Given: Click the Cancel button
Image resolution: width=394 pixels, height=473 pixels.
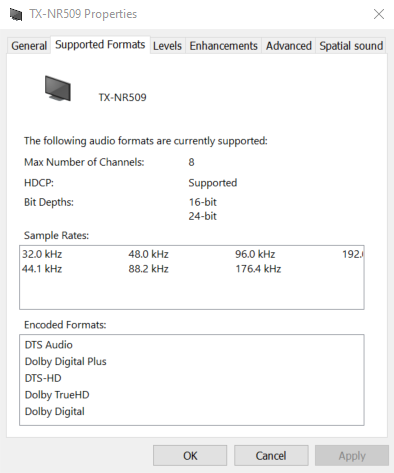Looking at the screenshot, I should pos(271,455).
